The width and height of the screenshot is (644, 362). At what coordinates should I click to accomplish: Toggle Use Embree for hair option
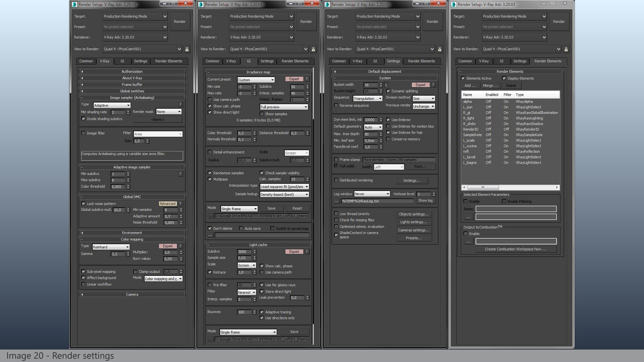coord(388,132)
